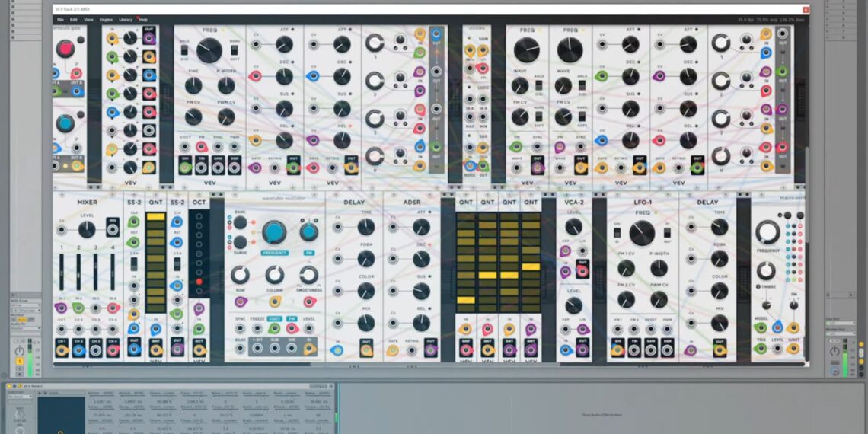Viewport: 868px width, 434px height.
Task: Click the FM button on wavetable oscillator
Action: point(309,253)
